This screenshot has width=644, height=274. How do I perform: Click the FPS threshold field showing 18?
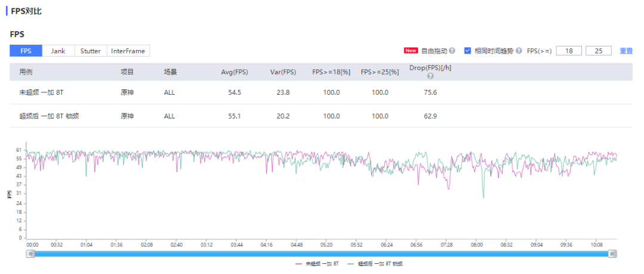click(569, 51)
